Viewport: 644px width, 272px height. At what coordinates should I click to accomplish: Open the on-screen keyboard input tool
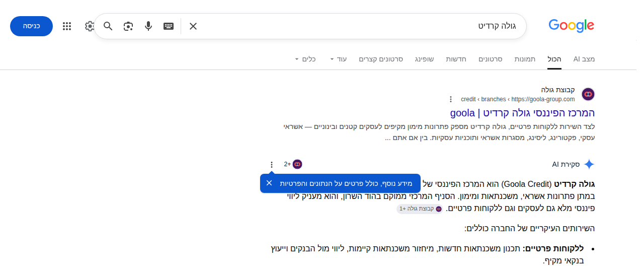click(169, 26)
